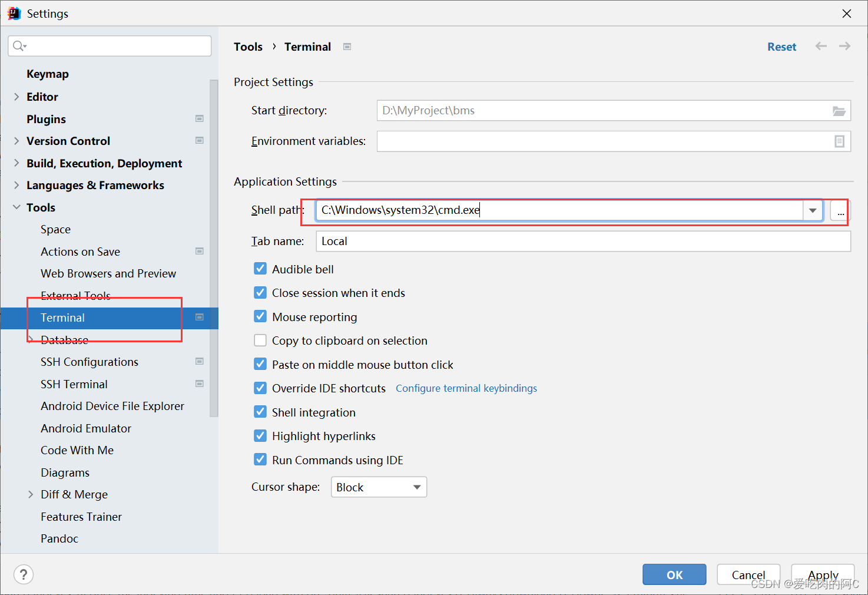Open Web Browsers and Preview settings

[x=108, y=273]
